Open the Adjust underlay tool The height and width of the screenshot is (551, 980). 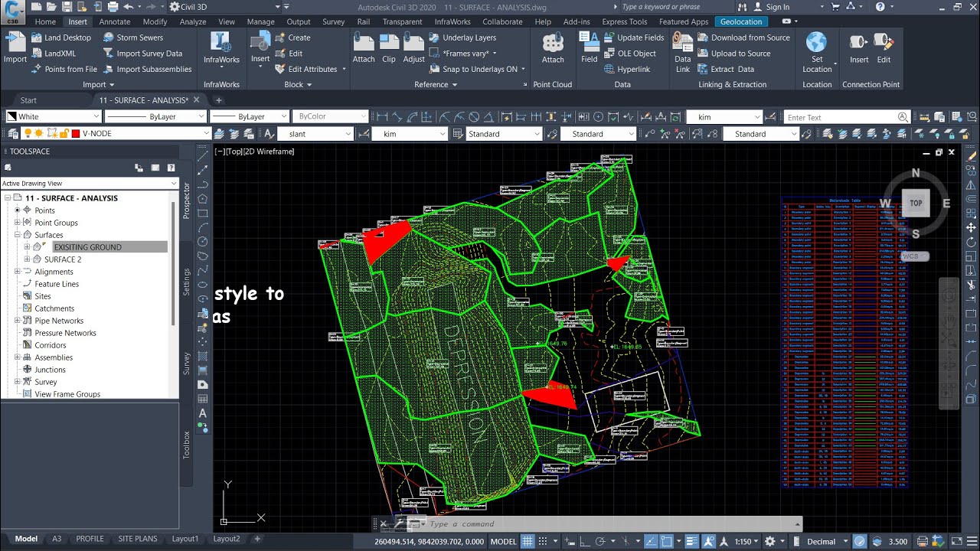pos(413,47)
